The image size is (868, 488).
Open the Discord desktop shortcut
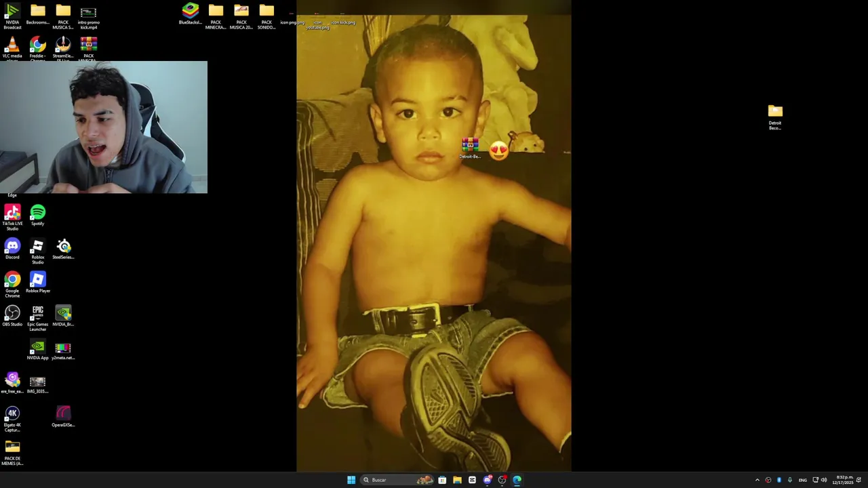[12, 249]
